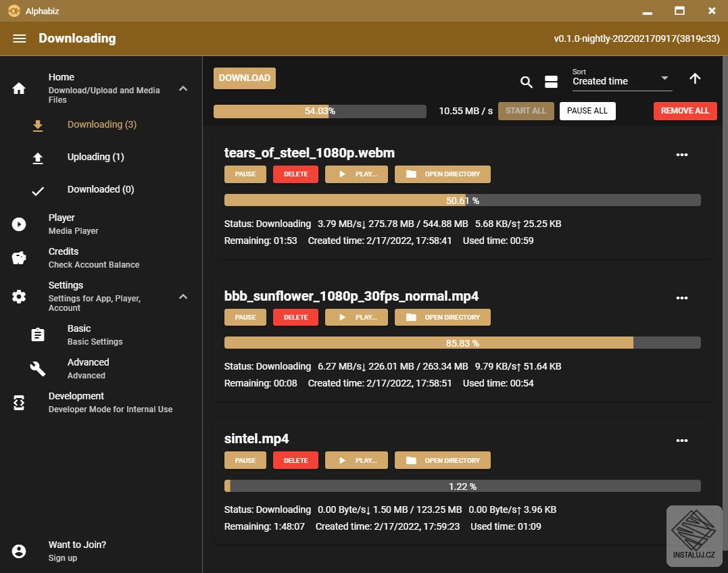This screenshot has height=573, width=728.
Task: Click the Development code icon
Action: pos(19,403)
